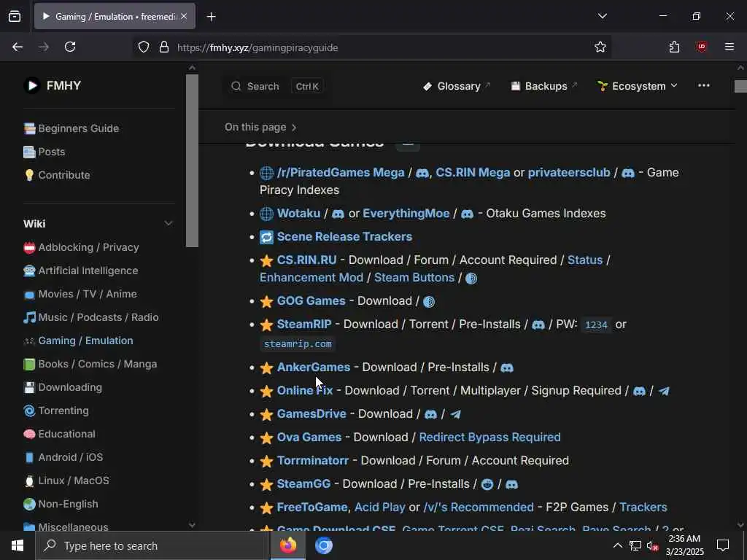Open the Backups nav link
Screen dimensions: 747x560
tap(543, 86)
